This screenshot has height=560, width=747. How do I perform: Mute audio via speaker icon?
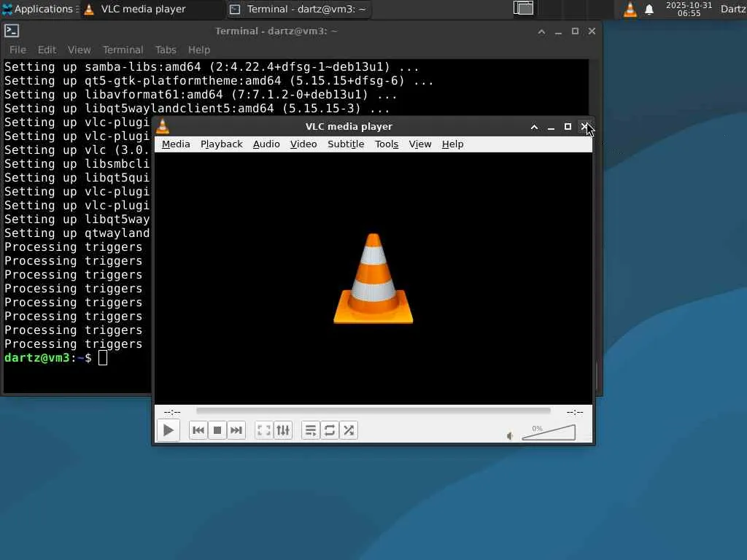[510, 436]
